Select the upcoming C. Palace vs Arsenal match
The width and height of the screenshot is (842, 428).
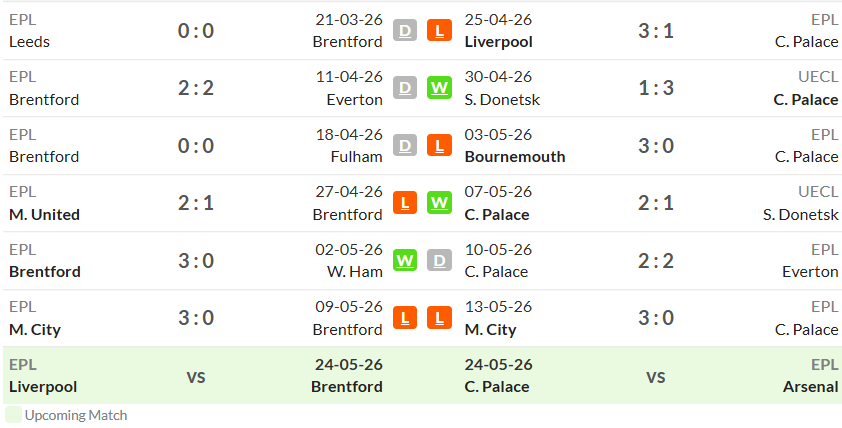click(x=651, y=375)
